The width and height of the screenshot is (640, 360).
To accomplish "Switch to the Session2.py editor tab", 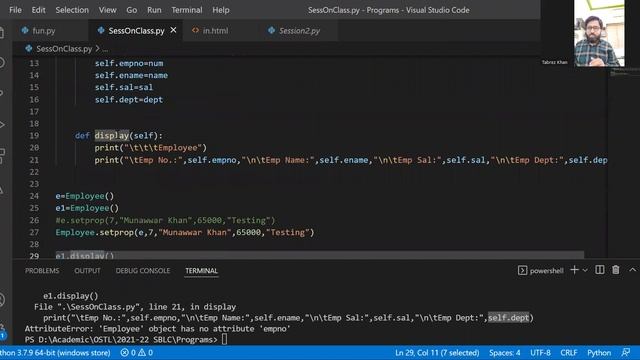I will [299, 31].
